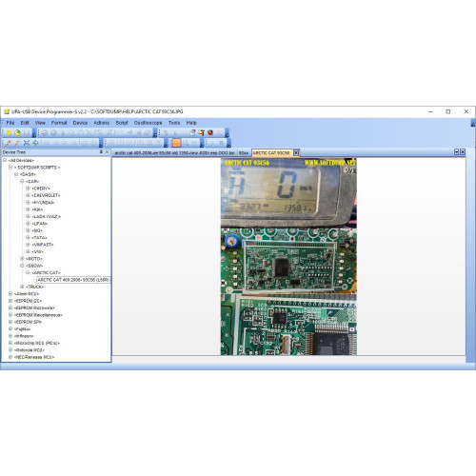Expand the LIFAN tree node

click(28, 224)
